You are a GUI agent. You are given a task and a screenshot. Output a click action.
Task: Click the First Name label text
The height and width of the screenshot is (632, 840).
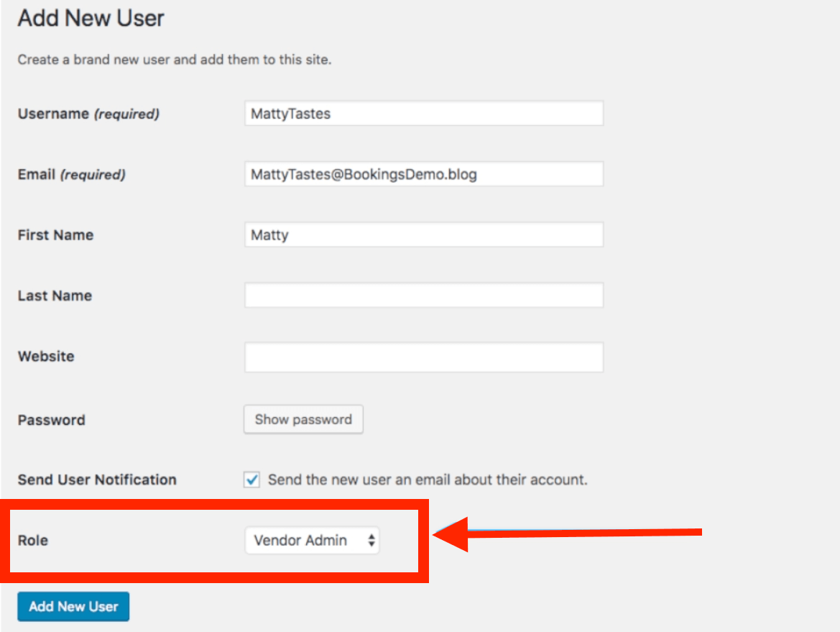point(55,235)
